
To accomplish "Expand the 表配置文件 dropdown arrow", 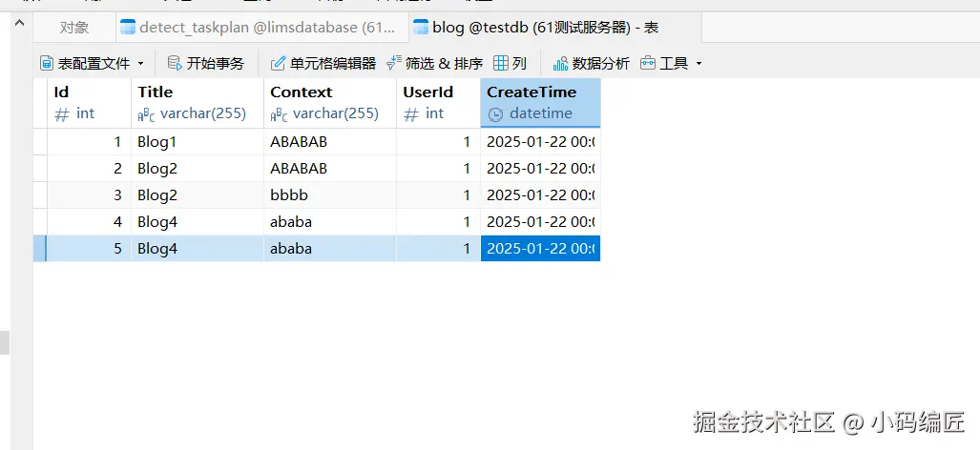I will [x=141, y=64].
